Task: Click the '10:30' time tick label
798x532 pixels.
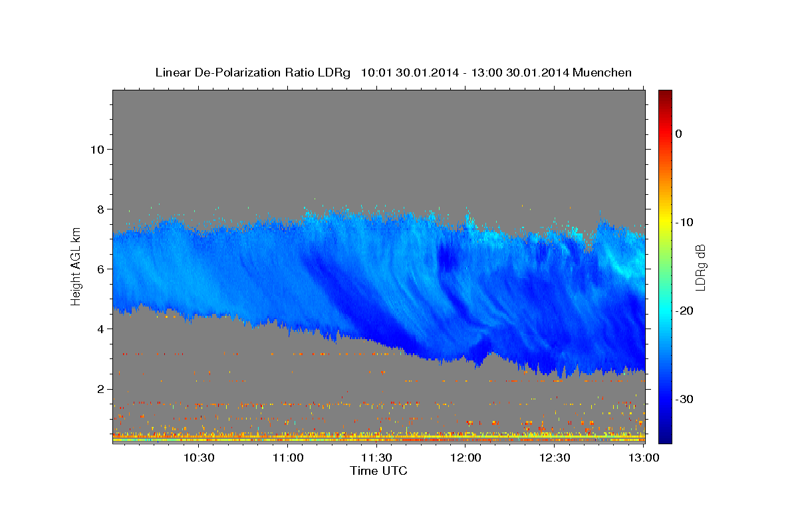Action: [198, 458]
